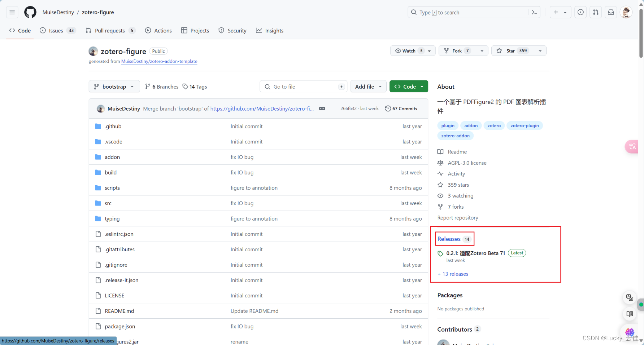
Task: Expand the bootstrap branch selector
Action: tap(114, 87)
